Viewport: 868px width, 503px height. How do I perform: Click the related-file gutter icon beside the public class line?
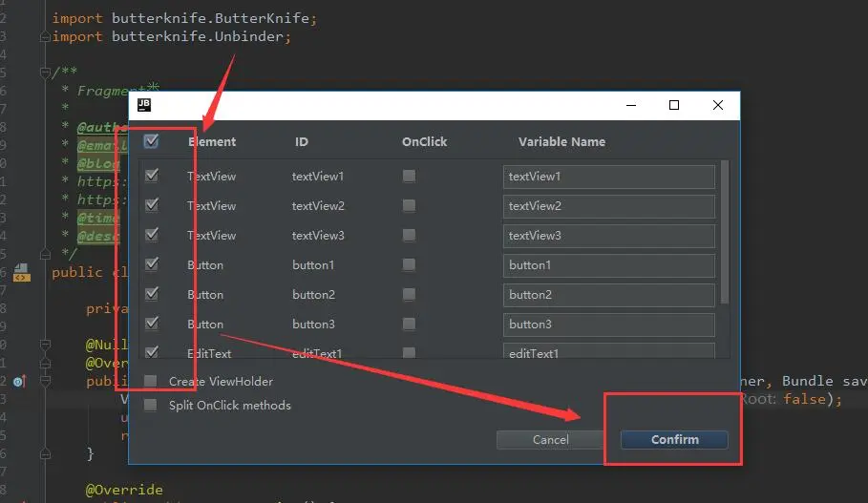[22, 272]
